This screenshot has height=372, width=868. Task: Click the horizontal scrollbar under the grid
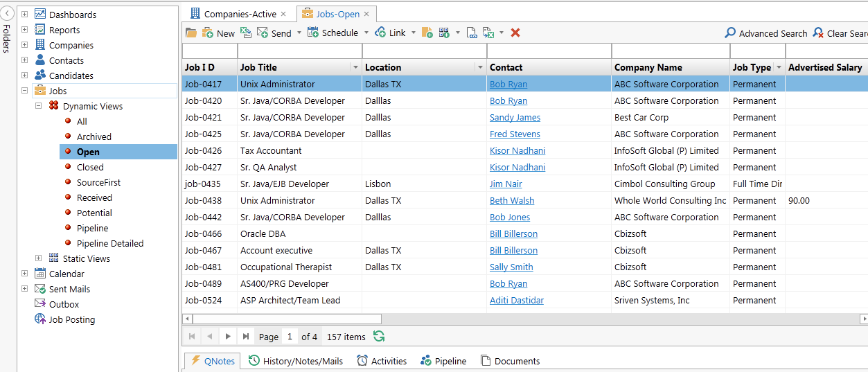pos(287,319)
